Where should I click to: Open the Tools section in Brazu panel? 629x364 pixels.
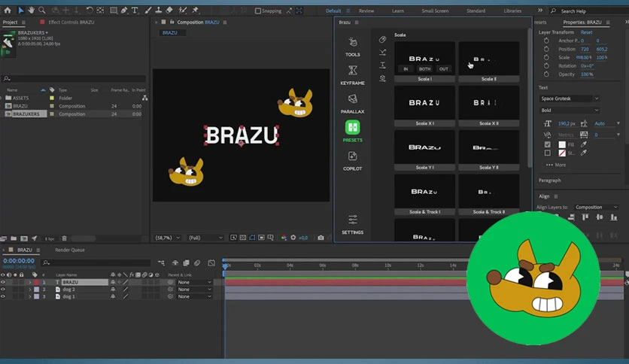[x=353, y=47]
